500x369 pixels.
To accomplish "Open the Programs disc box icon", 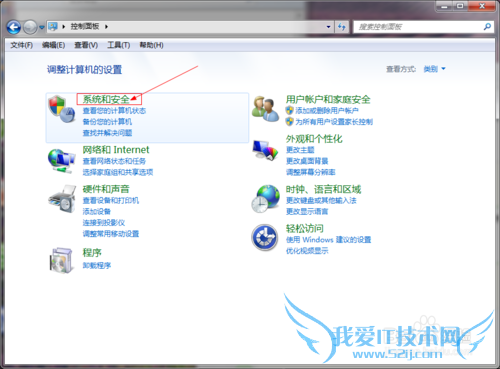I will pyautogui.click(x=61, y=260).
